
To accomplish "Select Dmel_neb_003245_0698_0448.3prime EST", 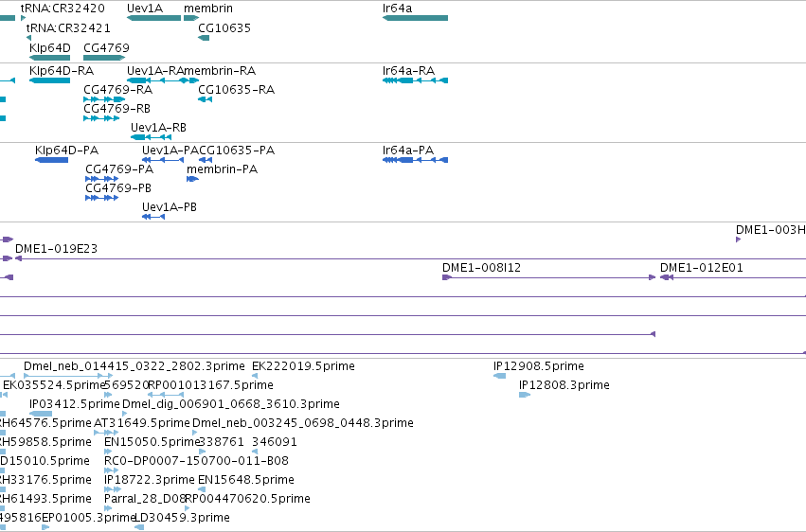I will [194, 433].
